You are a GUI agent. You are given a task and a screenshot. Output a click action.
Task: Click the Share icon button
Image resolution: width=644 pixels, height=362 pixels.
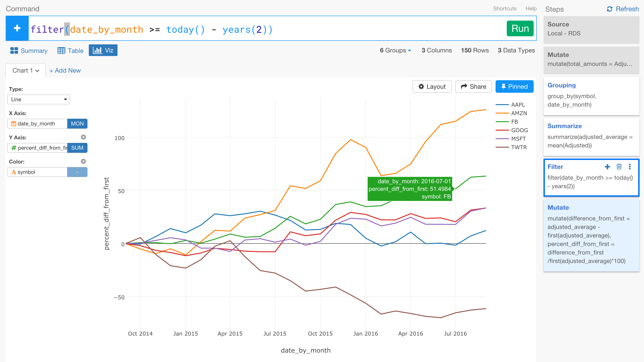473,86
